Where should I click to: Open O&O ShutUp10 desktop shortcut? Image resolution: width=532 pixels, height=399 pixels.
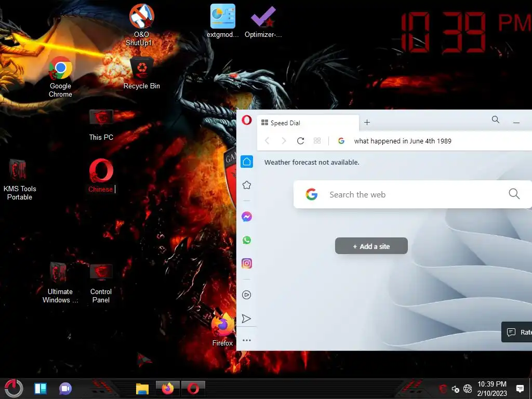point(141,24)
